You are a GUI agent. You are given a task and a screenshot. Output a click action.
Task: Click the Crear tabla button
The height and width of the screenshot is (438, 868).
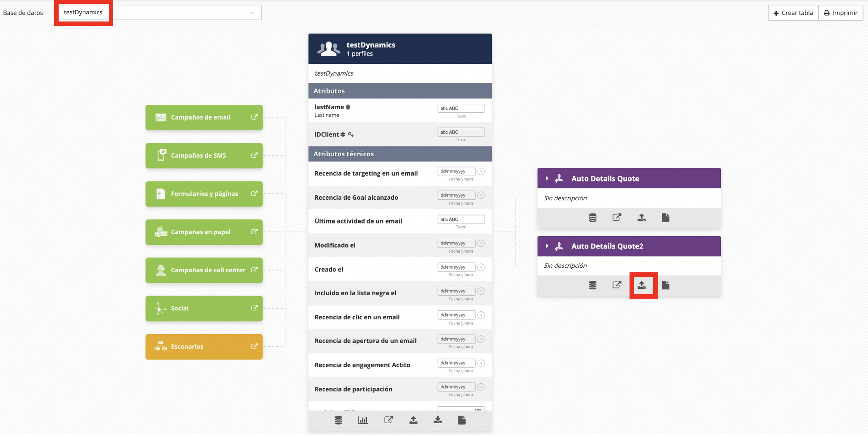pyautogui.click(x=793, y=13)
